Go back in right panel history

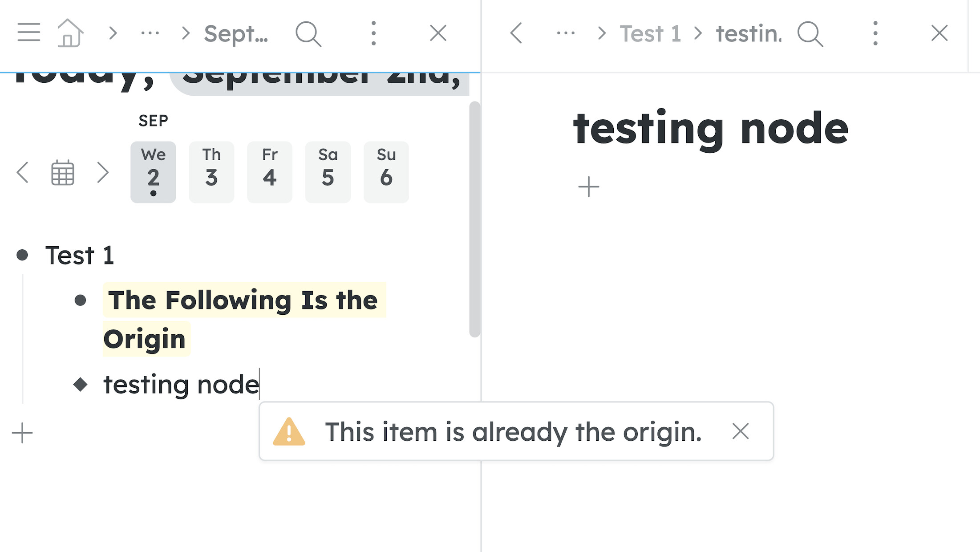point(516,33)
